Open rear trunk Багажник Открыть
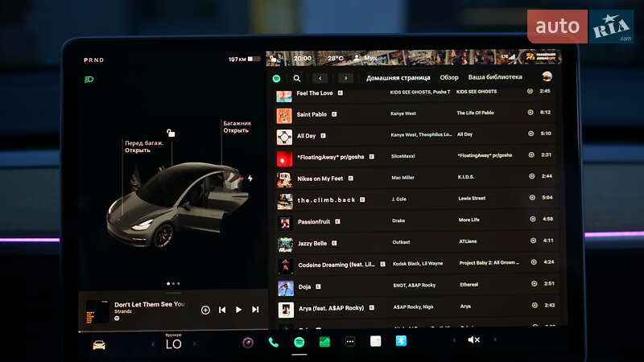This screenshot has height=362, width=644. (237, 126)
